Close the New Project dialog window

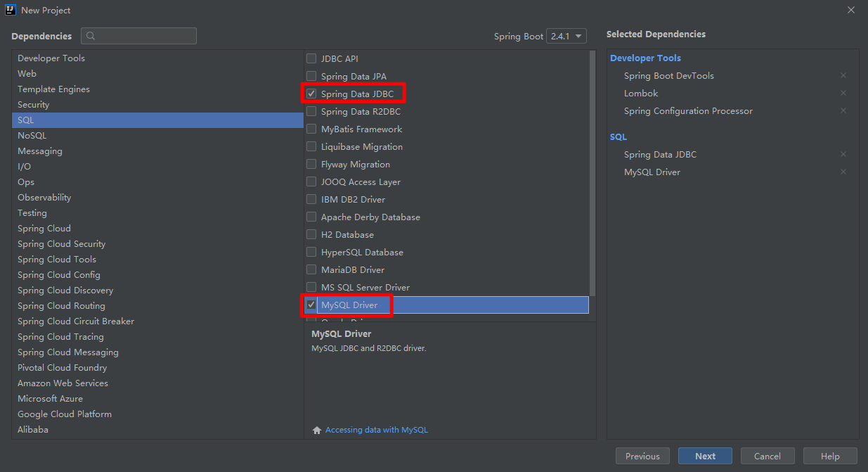tap(851, 10)
